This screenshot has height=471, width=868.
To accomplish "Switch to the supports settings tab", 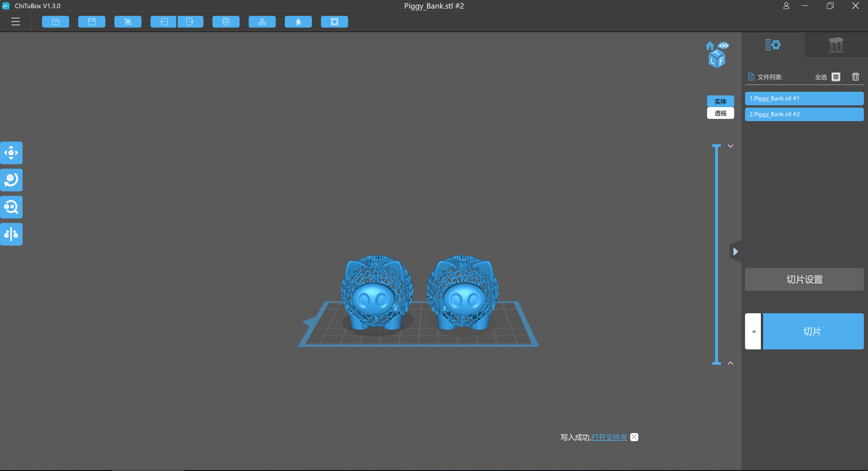I will pyautogui.click(x=836, y=45).
